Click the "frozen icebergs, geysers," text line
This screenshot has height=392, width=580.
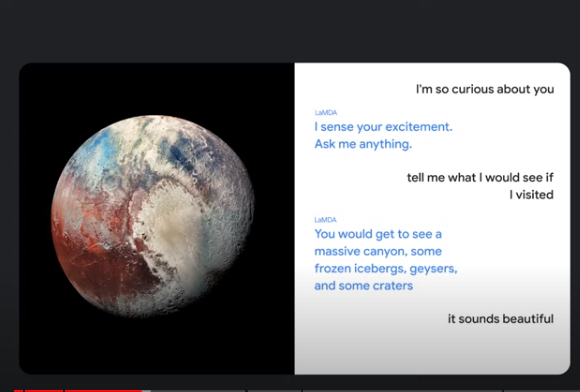pos(386,268)
